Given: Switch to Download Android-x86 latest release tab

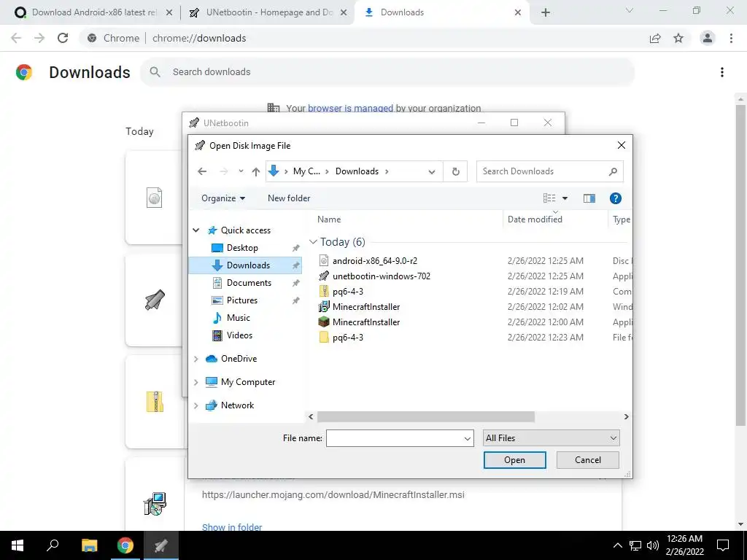Looking at the screenshot, I should tap(93, 12).
